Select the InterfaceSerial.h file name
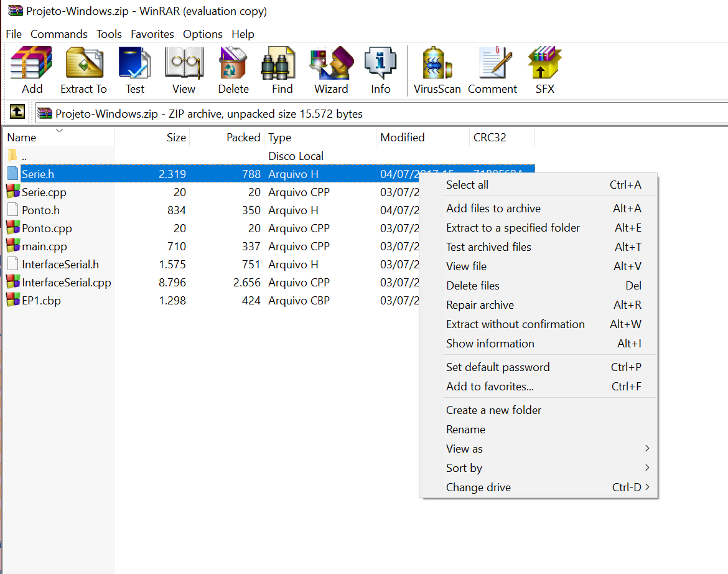 [x=60, y=265]
